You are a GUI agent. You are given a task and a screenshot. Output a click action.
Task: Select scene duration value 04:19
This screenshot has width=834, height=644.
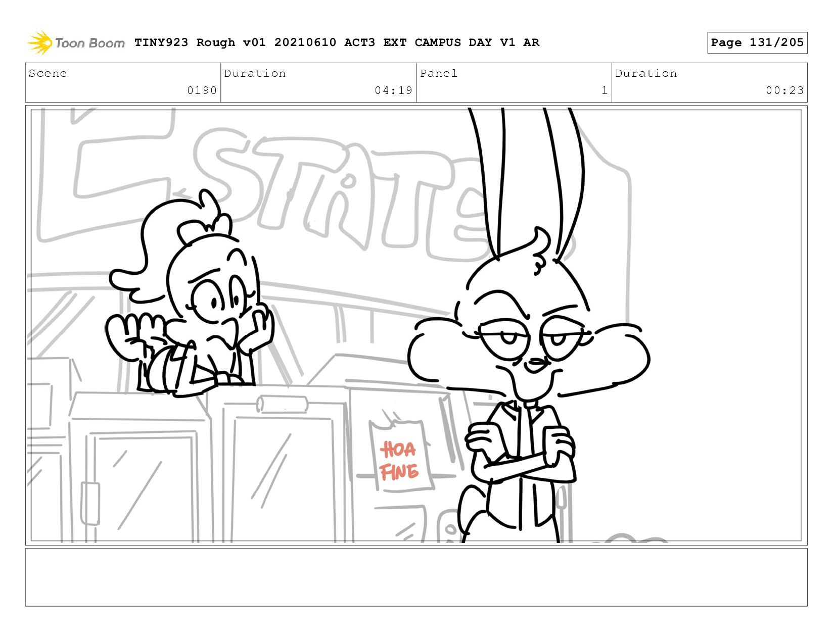(x=393, y=90)
